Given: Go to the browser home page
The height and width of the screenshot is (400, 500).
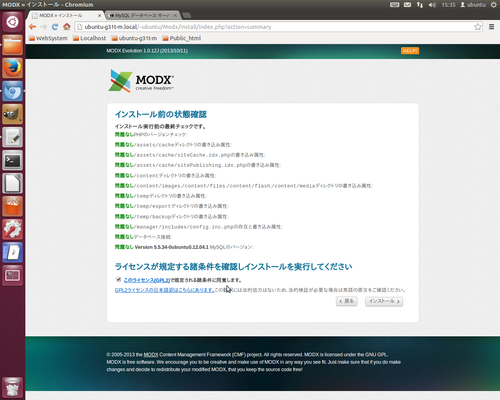Looking at the screenshot, I should (67, 27).
